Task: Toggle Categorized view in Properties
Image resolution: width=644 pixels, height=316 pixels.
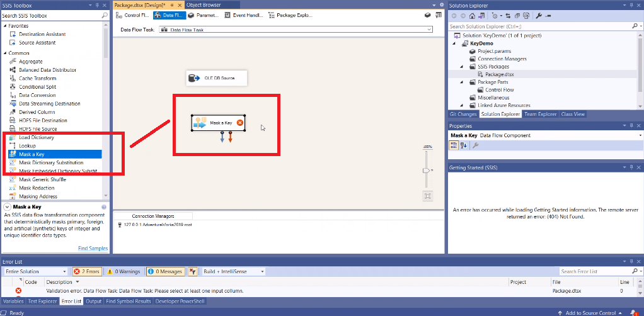Action: (454, 145)
